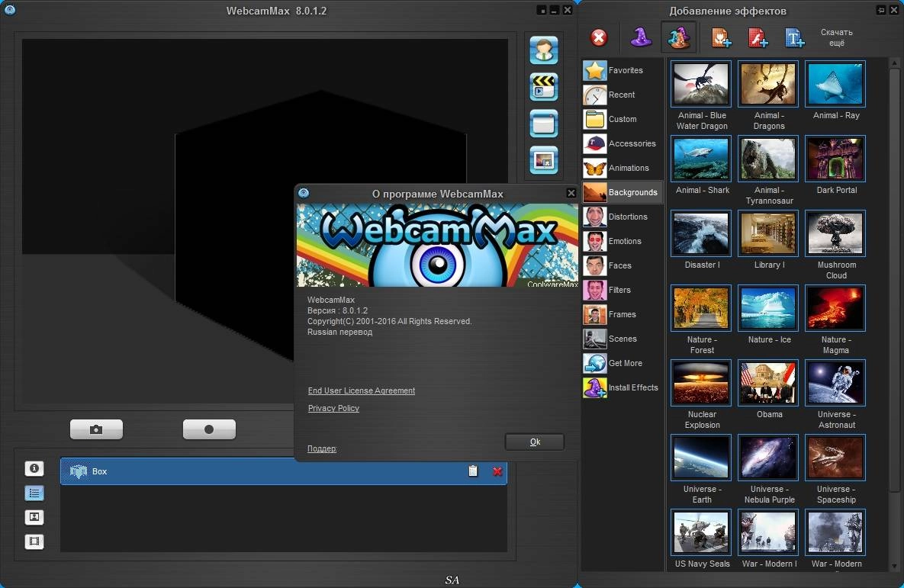Select Disaster I background thumbnail
Viewport: 904px width, 588px height.
[701, 233]
